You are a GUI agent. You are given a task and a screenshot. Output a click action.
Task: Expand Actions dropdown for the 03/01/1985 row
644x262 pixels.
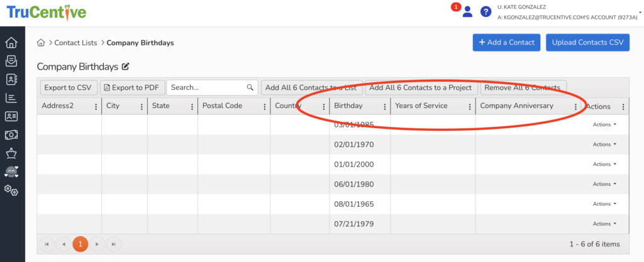click(604, 124)
